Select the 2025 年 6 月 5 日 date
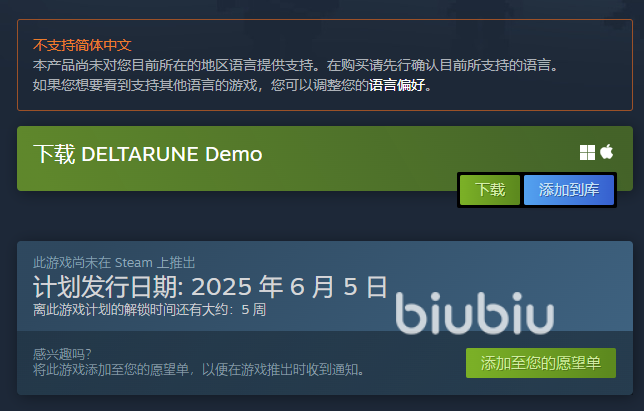The image size is (644, 411). (289, 287)
